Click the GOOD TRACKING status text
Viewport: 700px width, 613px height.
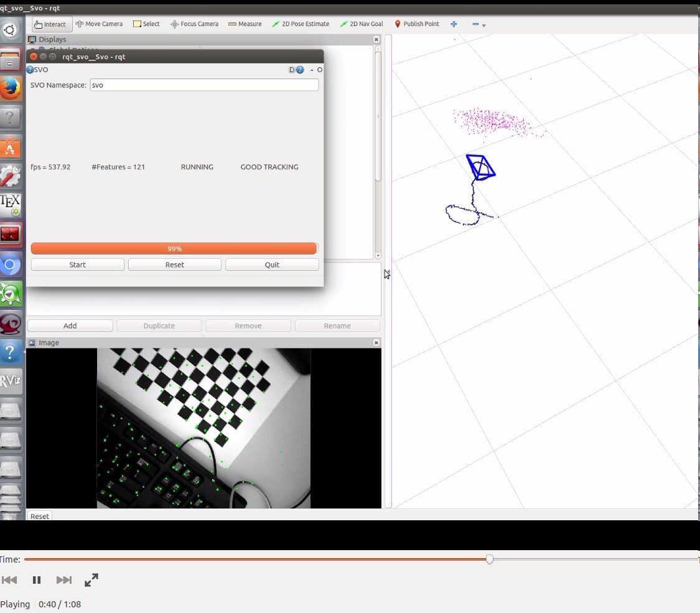(269, 167)
